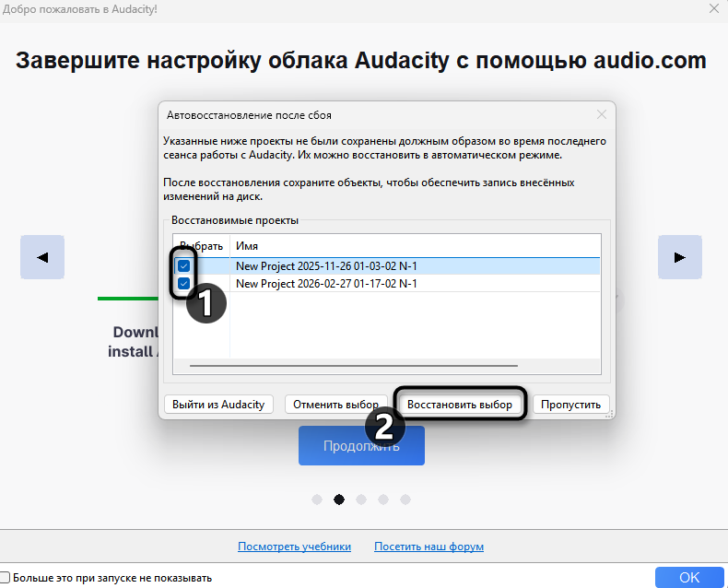The width and height of the screenshot is (728, 588).
Task: Jump to the third carousel page dot
Action: tap(361, 500)
